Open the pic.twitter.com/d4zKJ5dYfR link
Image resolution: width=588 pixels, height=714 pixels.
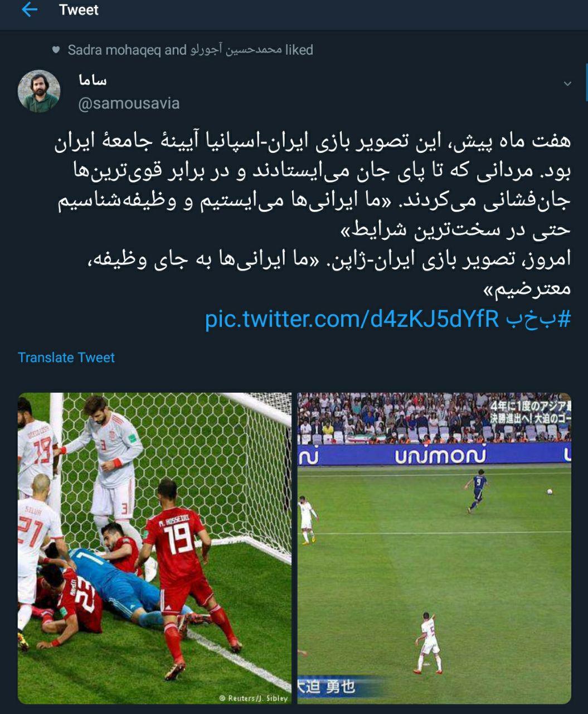[x=352, y=319]
